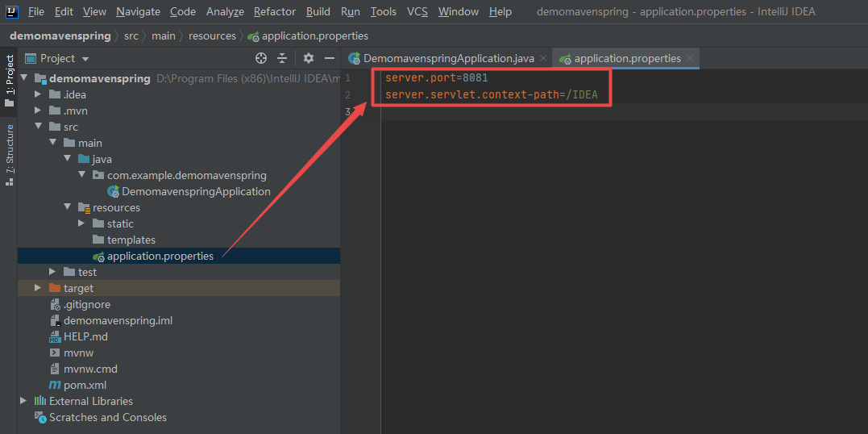Open the Project panel settings gear
The image size is (868, 434).
[309, 58]
